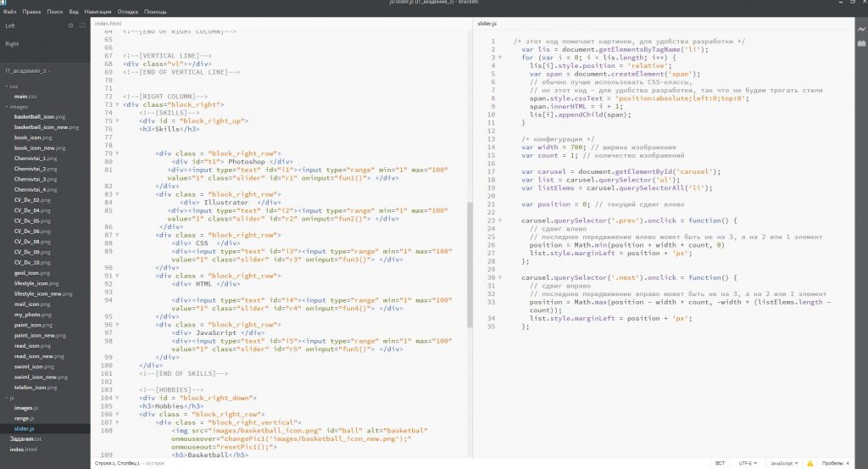868x469 pixels.
Task: Click line number 100 in index.html gutter
Action: 107,366
